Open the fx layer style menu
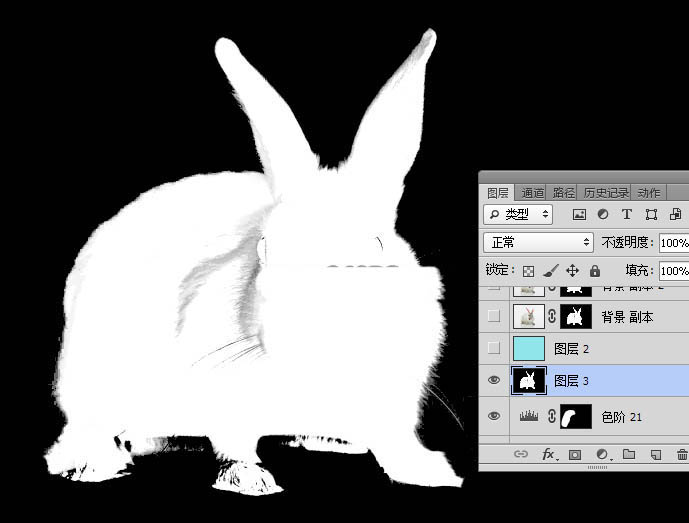689x523 pixels. 548,454
